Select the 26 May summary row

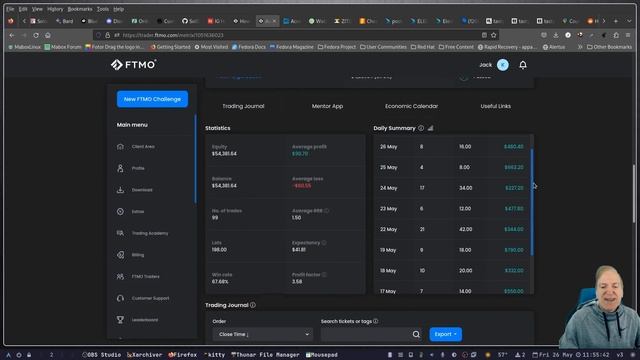pos(452,147)
